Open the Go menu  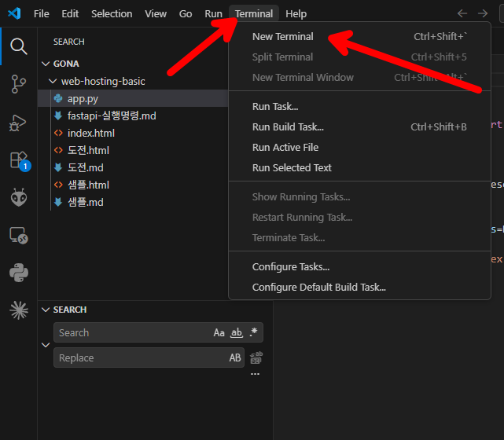point(186,14)
